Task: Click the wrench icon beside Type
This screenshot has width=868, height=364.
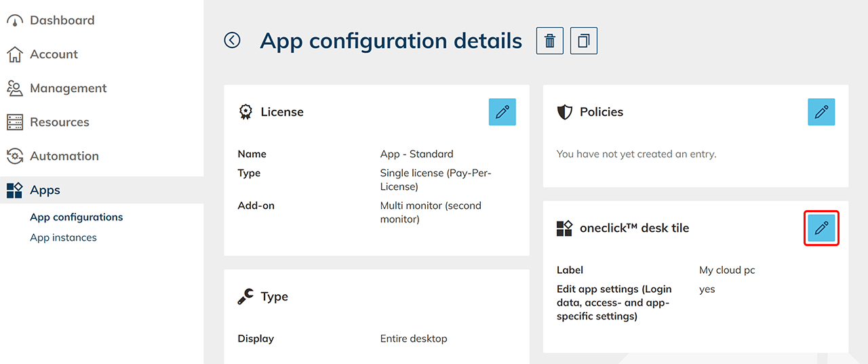Action: 245,296
